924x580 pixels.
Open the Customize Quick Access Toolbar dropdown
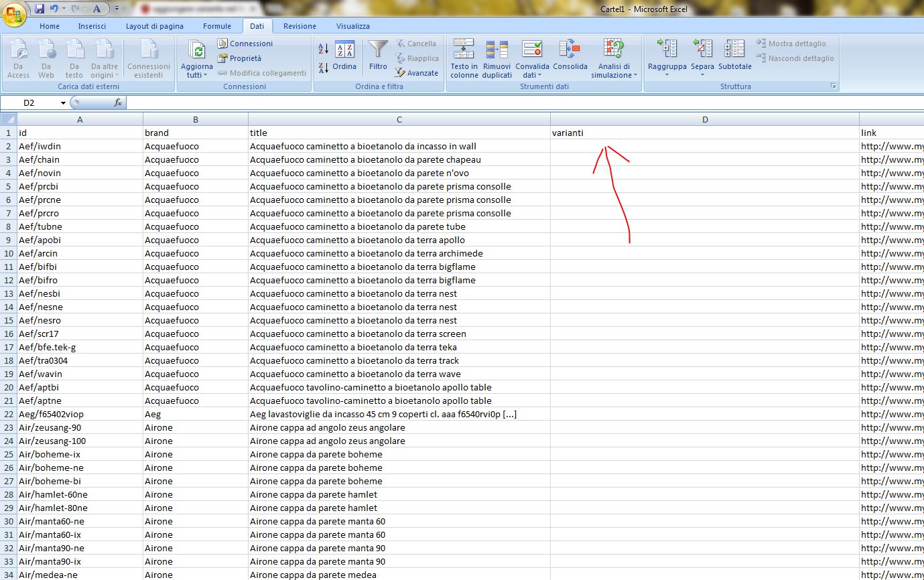pyautogui.click(x=117, y=9)
